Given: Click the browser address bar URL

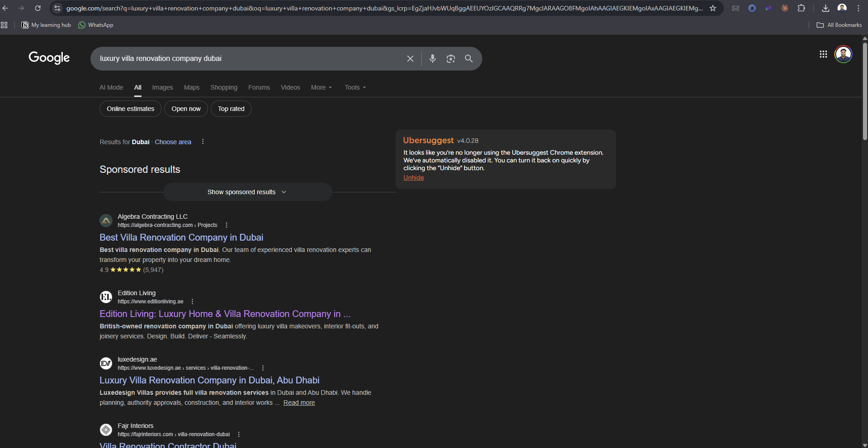Looking at the screenshot, I should pos(384,8).
